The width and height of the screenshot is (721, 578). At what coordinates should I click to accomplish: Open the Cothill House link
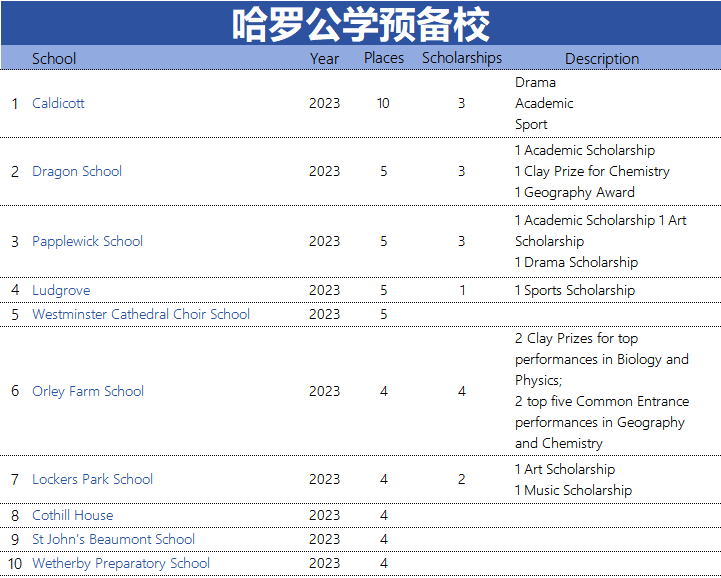point(73,515)
